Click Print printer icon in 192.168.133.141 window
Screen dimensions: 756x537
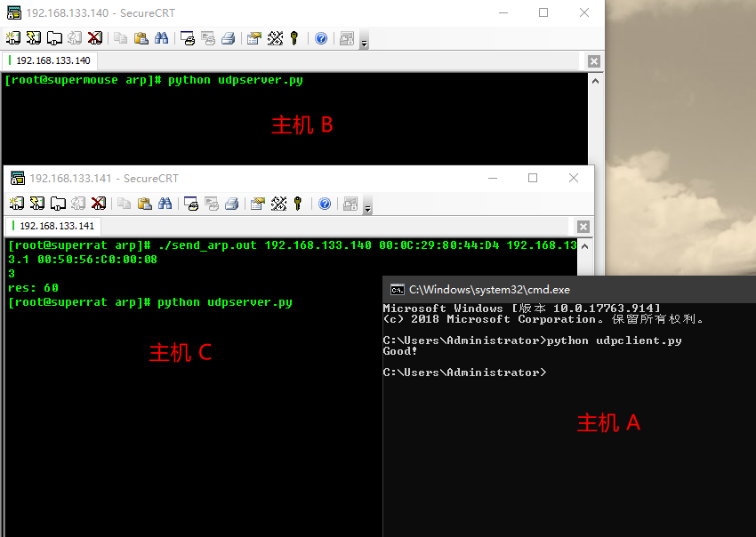231,204
